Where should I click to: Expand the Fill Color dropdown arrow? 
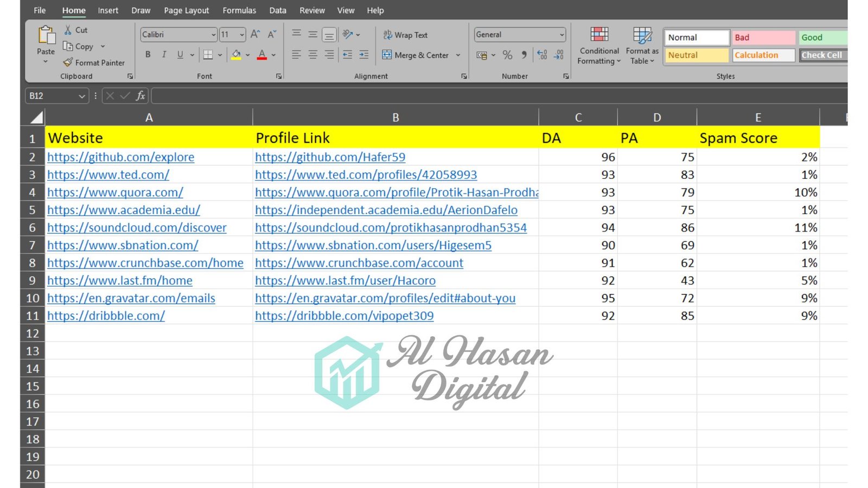tap(248, 55)
